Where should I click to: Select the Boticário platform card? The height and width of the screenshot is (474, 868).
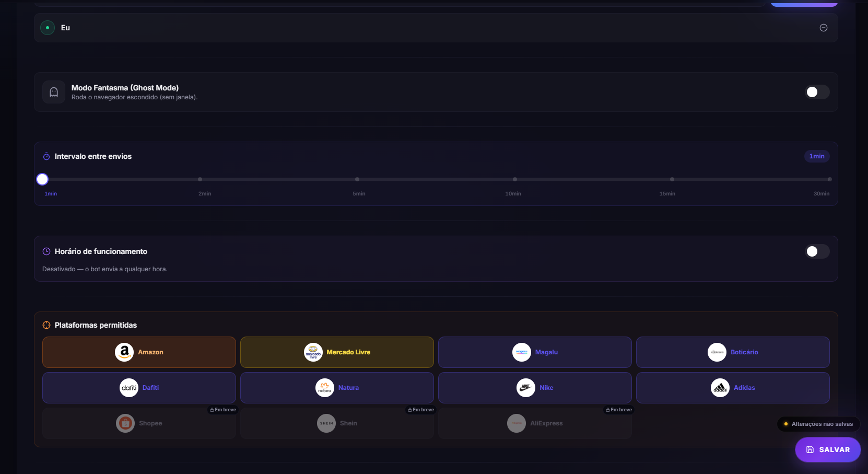coord(733,352)
